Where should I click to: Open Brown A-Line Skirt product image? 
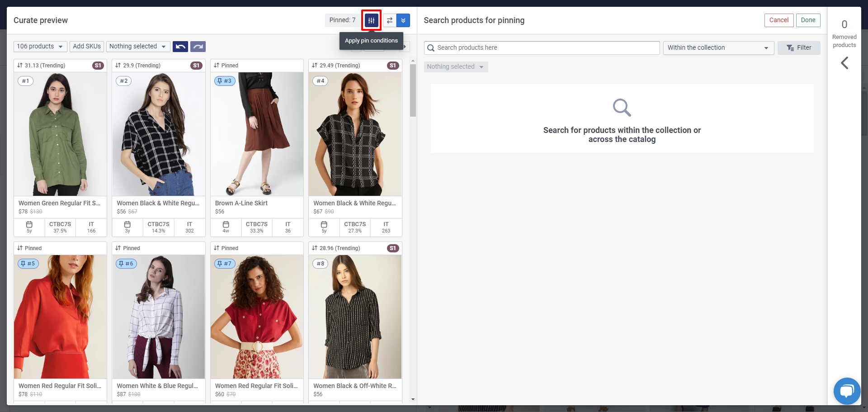(x=257, y=134)
